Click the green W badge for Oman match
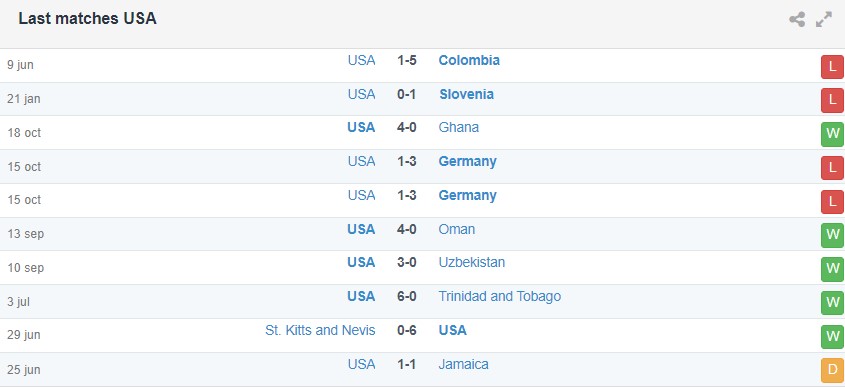Screen dimensions: 845x387 (x=833, y=236)
